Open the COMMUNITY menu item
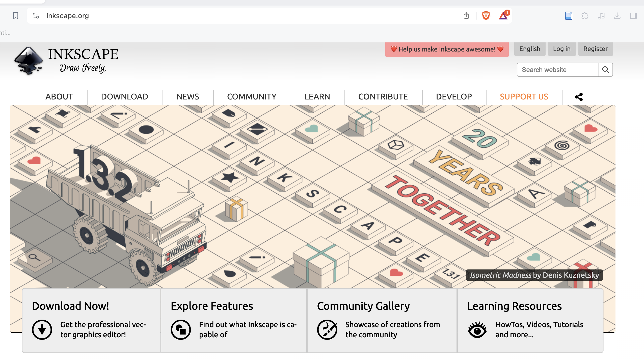The height and width of the screenshot is (359, 644). point(252,97)
